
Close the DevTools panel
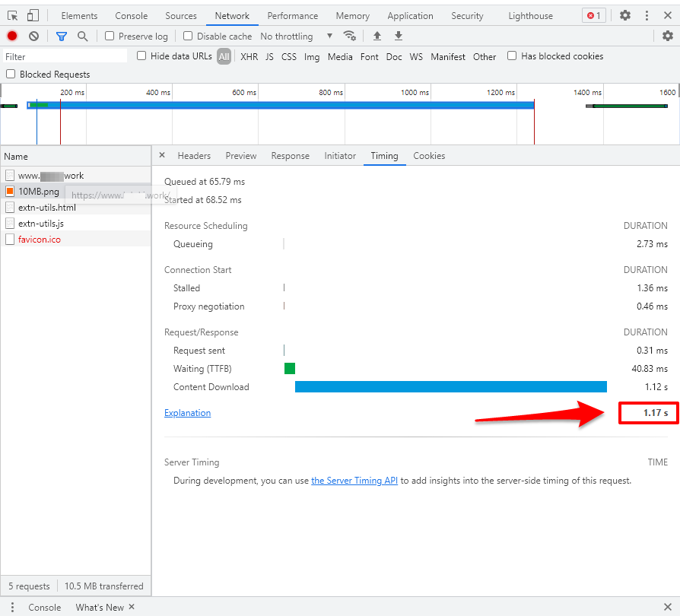pos(668,16)
